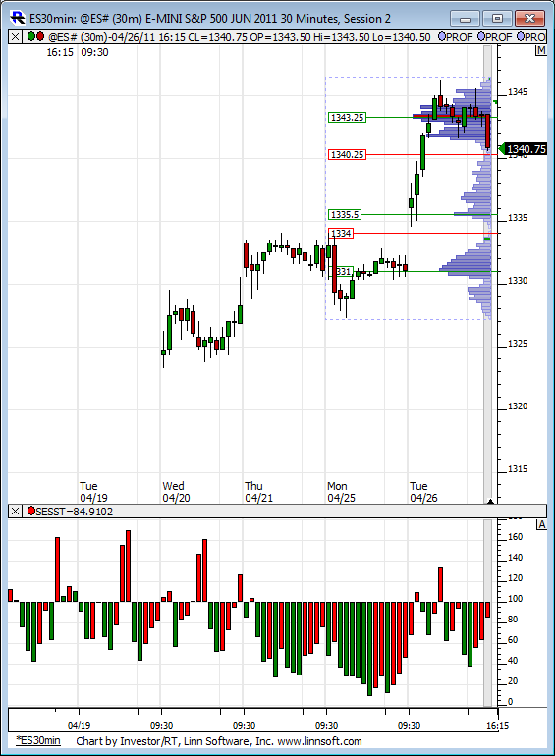Click the green candle color dot for @ES#

point(31,36)
